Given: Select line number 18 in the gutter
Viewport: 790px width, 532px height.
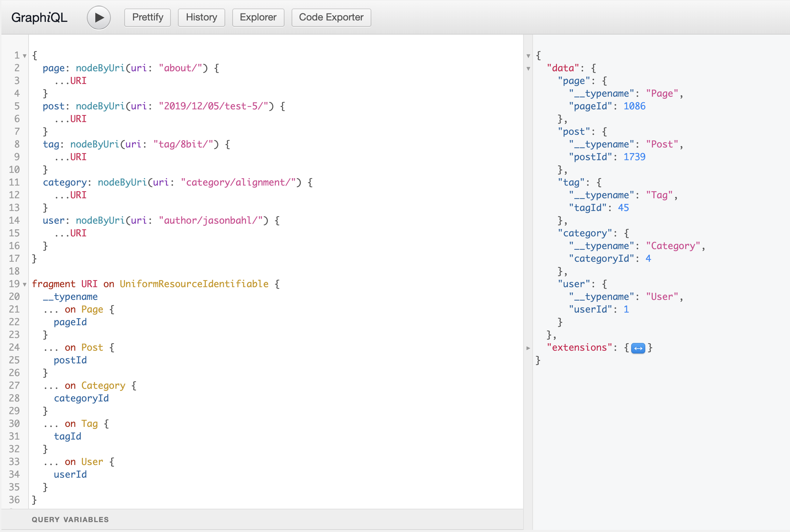Looking at the screenshot, I should click(14, 271).
